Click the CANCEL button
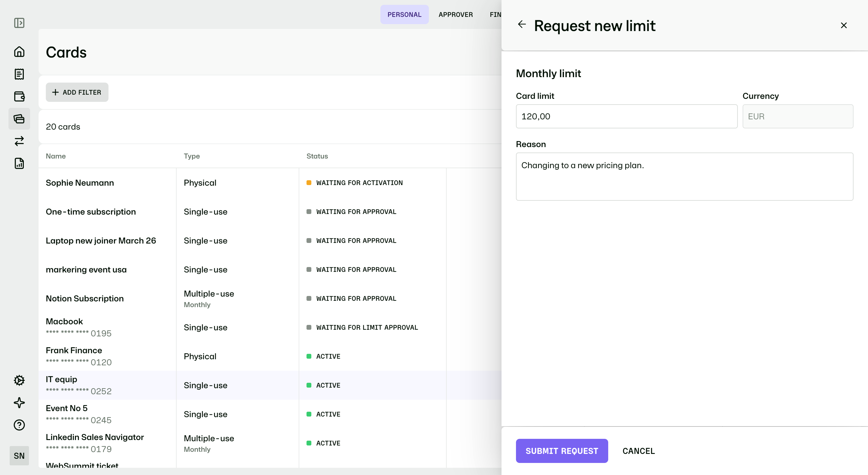 tap(639, 451)
